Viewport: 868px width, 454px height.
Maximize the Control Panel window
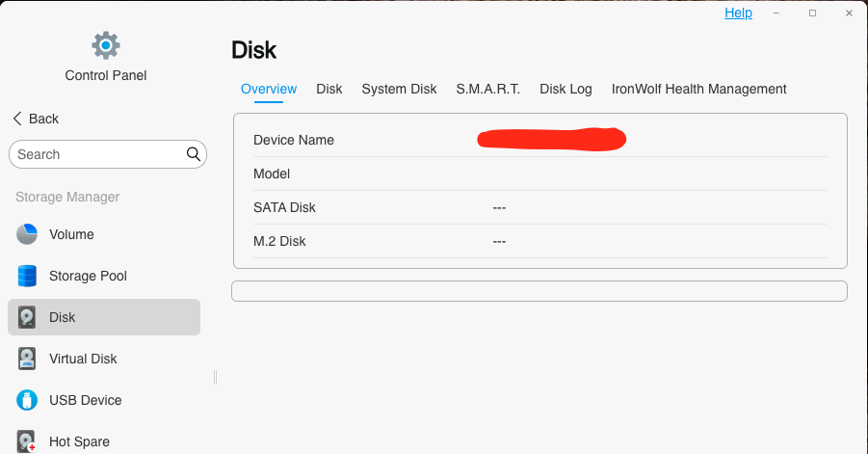812,13
